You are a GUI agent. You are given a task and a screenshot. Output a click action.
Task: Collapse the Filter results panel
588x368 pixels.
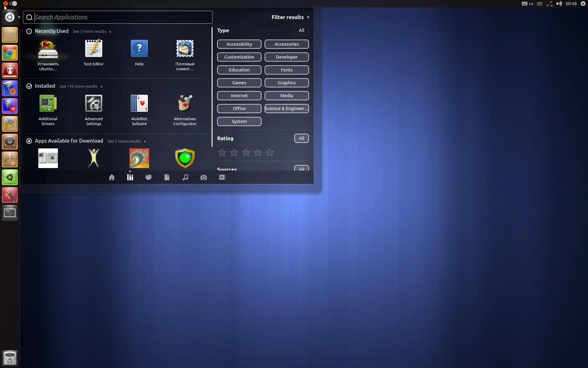pyautogui.click(x=290, y=17)
